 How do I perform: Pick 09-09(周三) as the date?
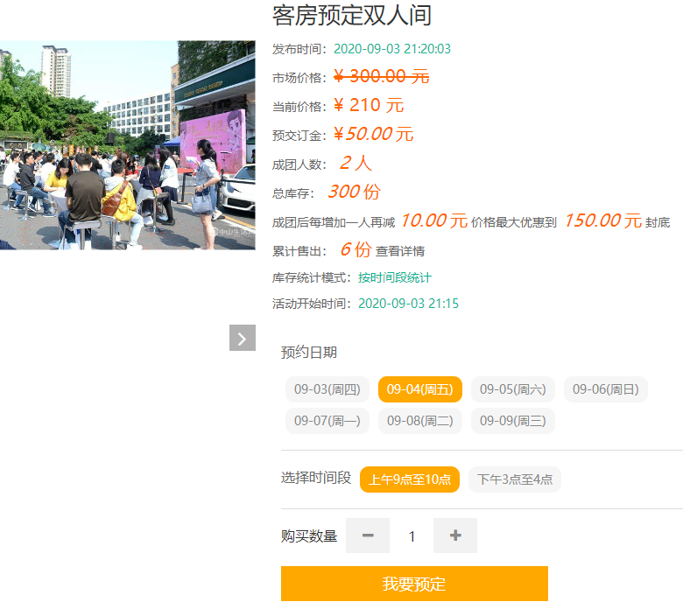[512, 421]
